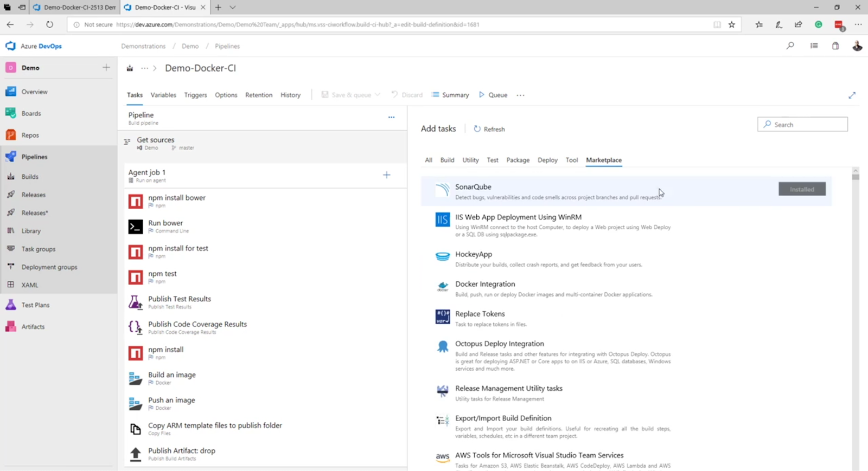868x471 pixels.
Task: Open the Pipeline more options ellipsis
Action: (x=391, y=117)
